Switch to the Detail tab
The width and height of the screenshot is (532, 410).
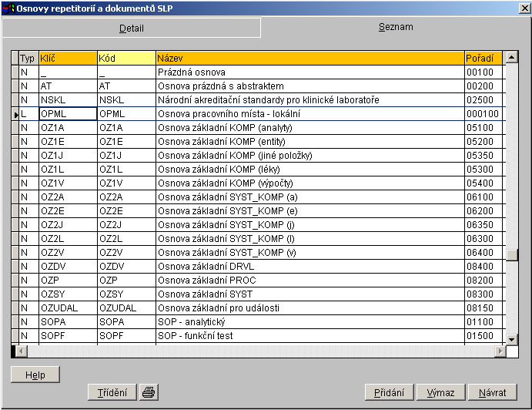coord(131,28)
